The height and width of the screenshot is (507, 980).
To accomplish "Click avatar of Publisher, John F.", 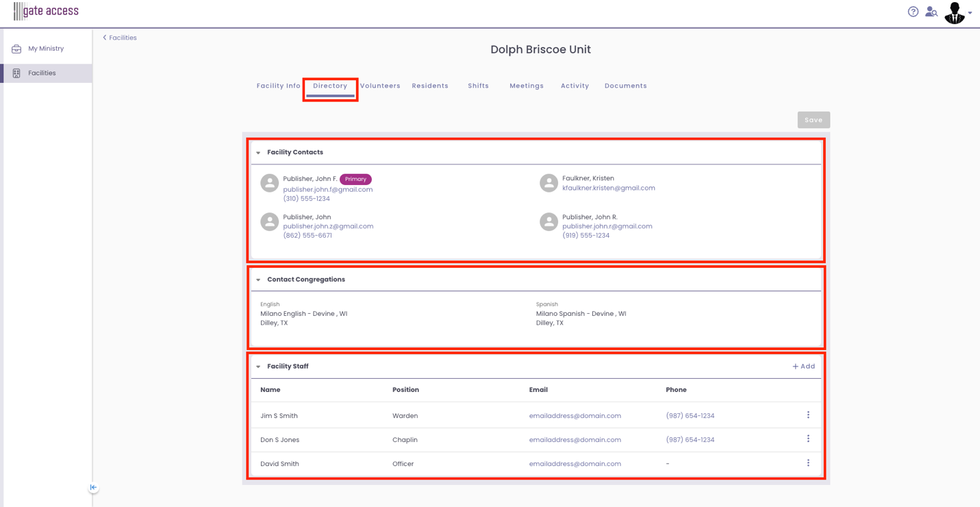I will (270, 183).
